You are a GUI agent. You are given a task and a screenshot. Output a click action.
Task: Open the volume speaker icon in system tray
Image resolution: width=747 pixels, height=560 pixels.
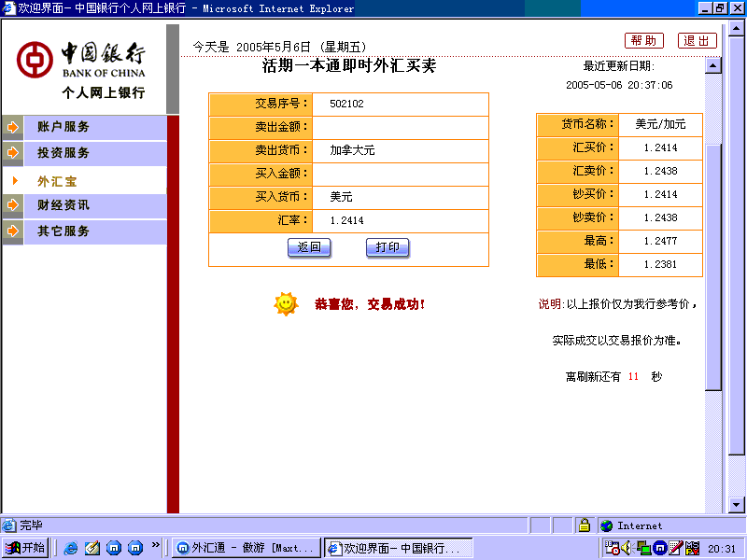pos(626,547)
